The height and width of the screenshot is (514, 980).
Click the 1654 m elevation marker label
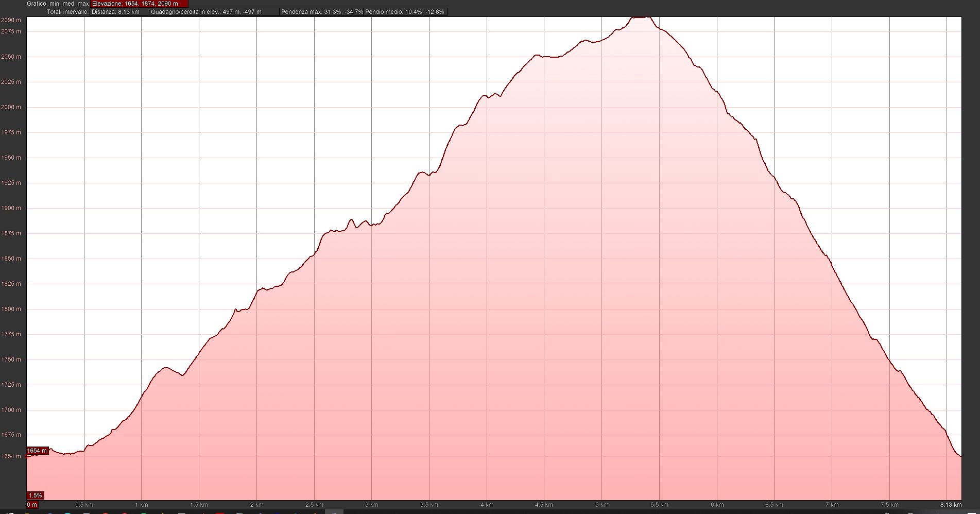(37, 451)
